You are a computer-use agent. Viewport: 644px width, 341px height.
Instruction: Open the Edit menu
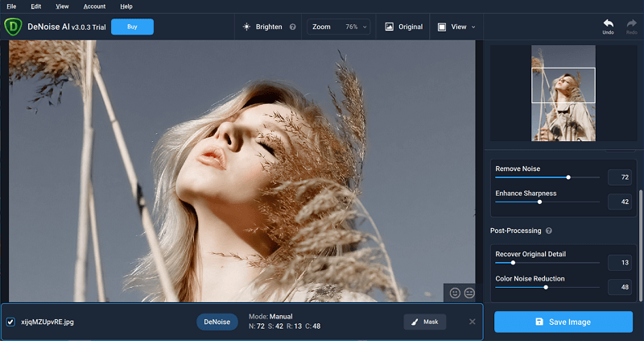[35, 6]
